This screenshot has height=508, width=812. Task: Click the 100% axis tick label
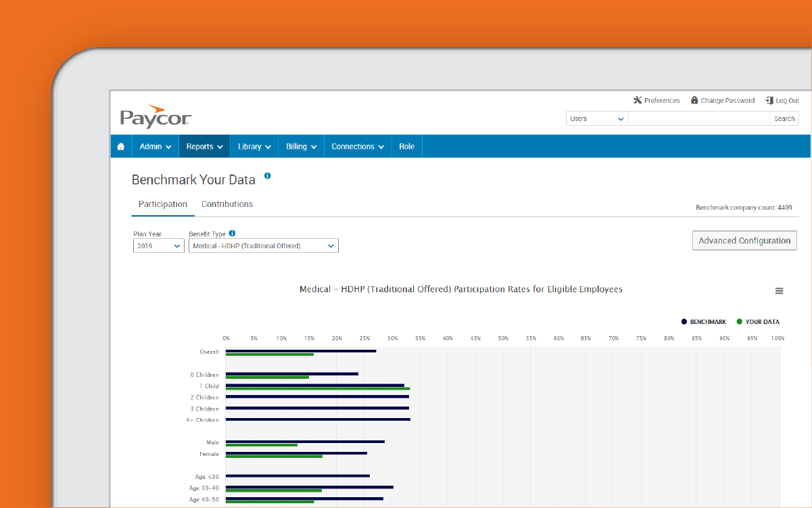click(x=778, y=338)
